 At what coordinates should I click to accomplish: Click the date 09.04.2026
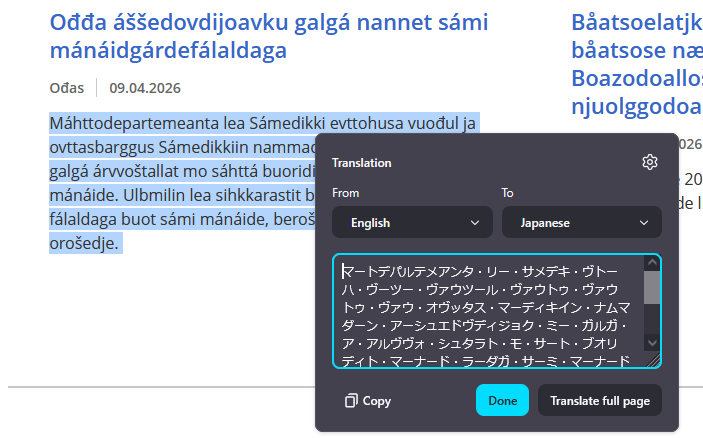pos(145,88)
